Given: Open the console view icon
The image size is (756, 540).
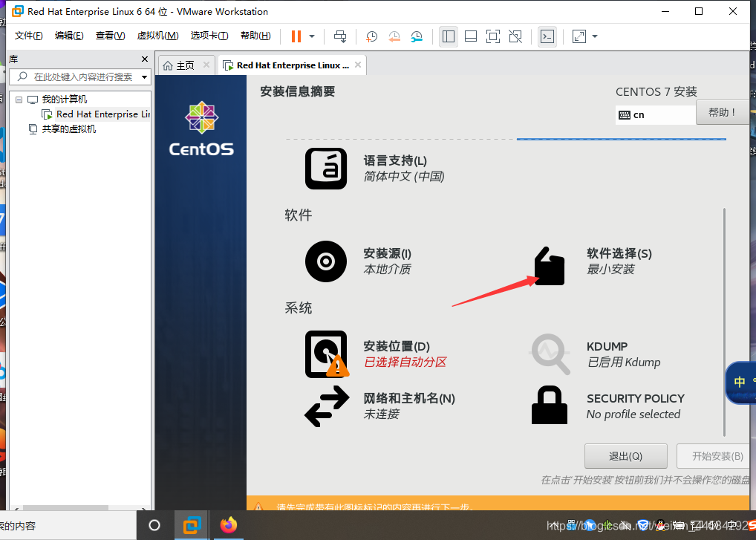Looking at the screenshot, I should (x=547, y=36).
